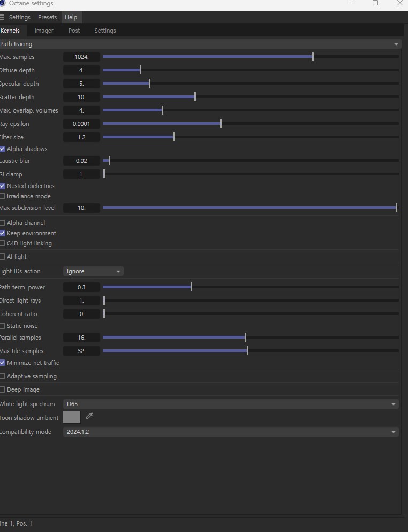Enable the Alpha channel checkbox
Viewport: 408px width, 532px height.
point(2,223)
